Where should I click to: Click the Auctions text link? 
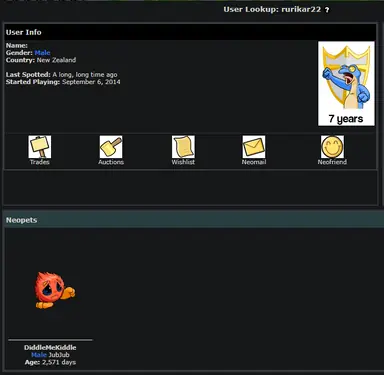pyautogui.click(x=111, y=162)
